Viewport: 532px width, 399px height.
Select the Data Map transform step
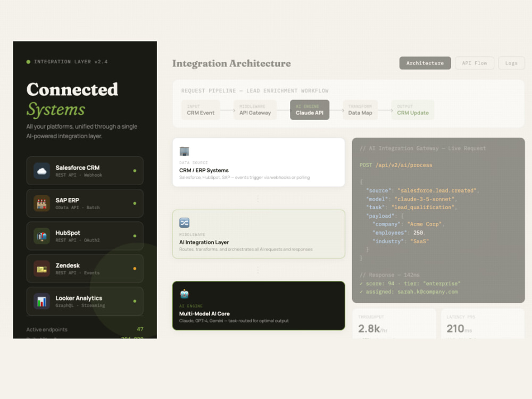point(360,110)
